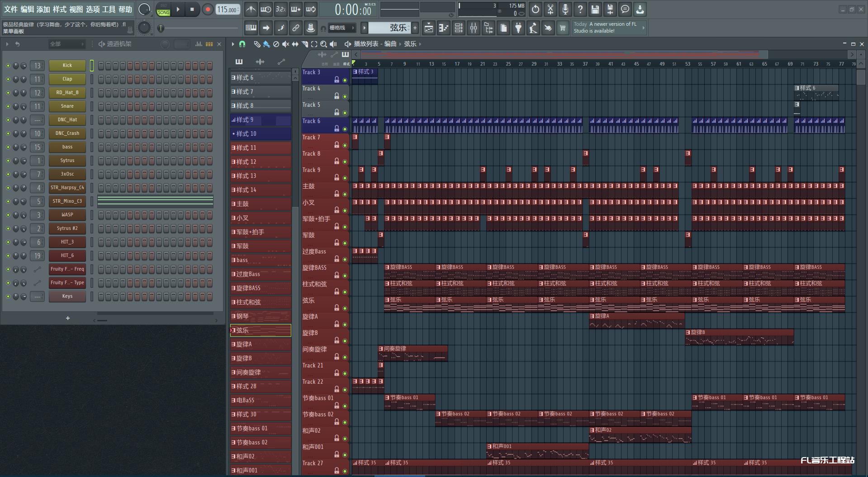Click the 弦乐 breadcrumb in playlist title

[410, 44]
